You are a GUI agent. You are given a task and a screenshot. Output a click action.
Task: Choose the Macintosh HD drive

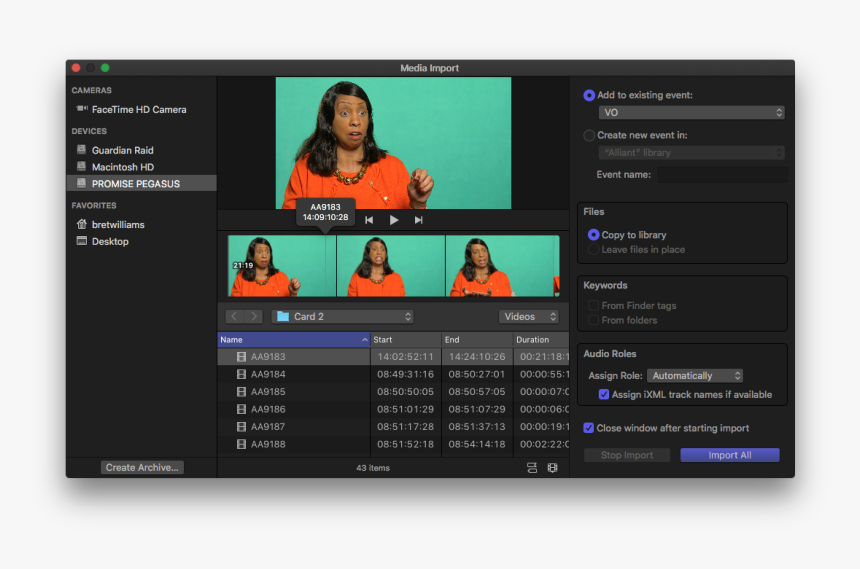coord(122,167)
